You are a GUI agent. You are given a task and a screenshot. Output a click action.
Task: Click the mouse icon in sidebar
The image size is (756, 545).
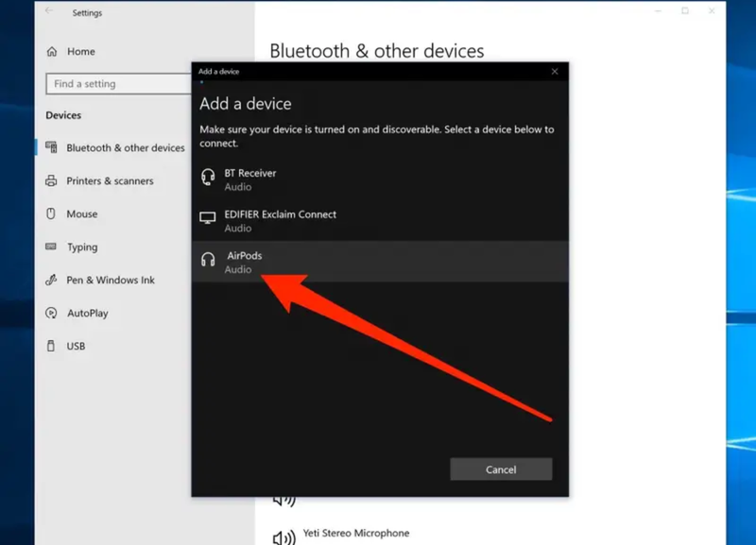pyautogui.click(x=51, y=213)
